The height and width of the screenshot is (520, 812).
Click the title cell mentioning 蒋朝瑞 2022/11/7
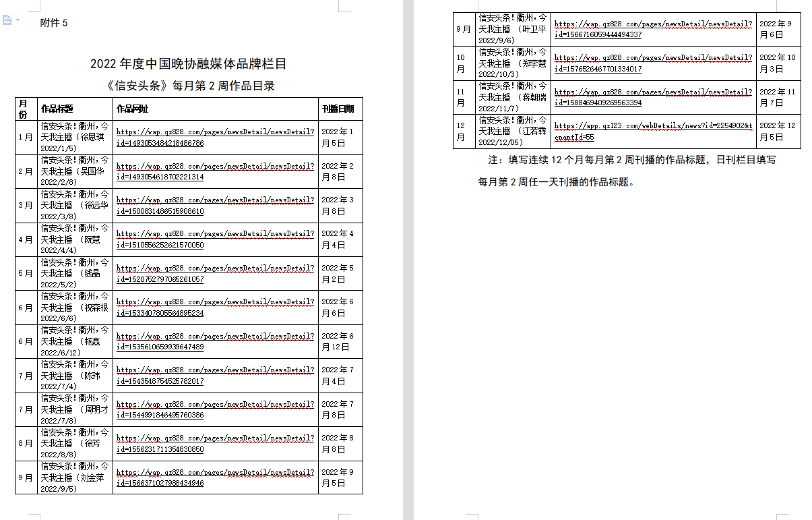point(513,97)
